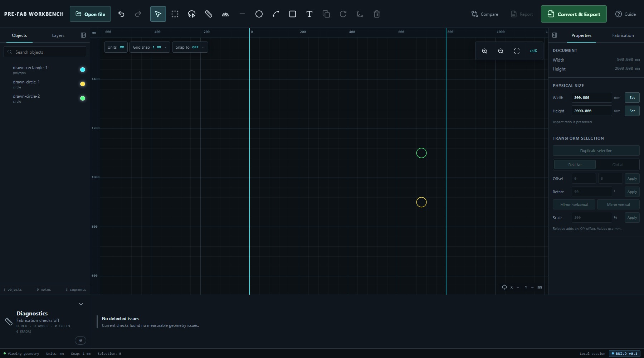Screen dimensions: 644x358
Task: Choose the marquee box select tool
Action: tap(175, 14)
